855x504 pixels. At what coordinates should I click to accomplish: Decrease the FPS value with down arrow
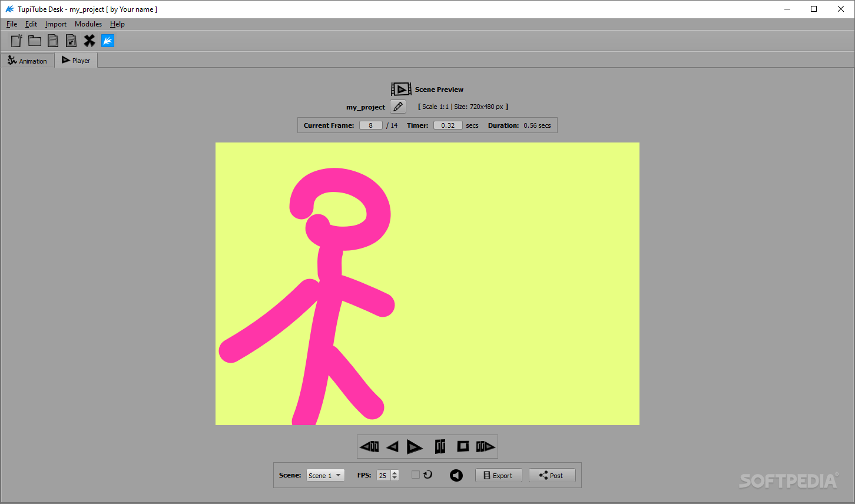tap(395, 478)
